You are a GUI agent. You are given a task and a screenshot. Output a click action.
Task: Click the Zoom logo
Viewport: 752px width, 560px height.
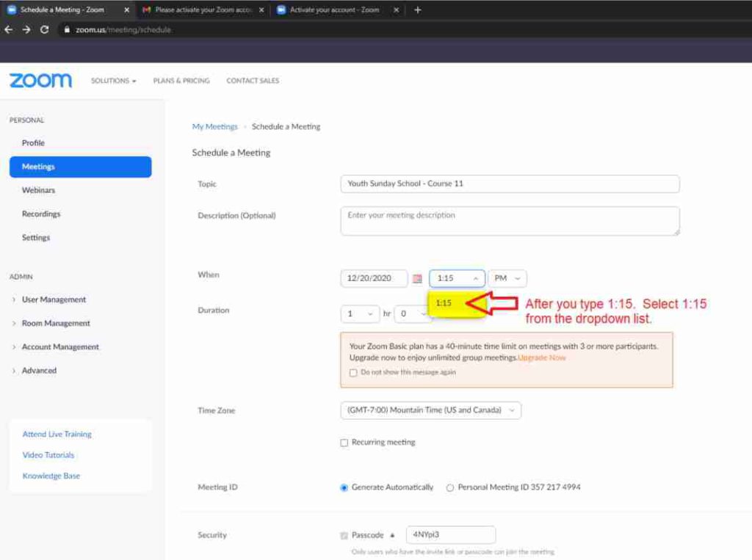click(40, 81)
